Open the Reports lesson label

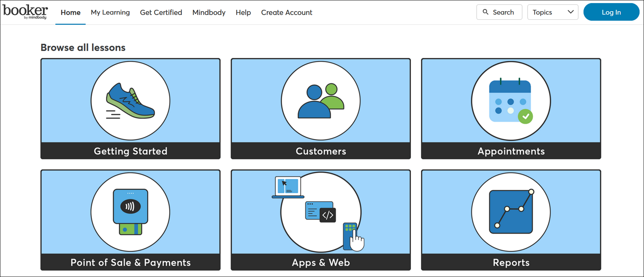(511, 262)
